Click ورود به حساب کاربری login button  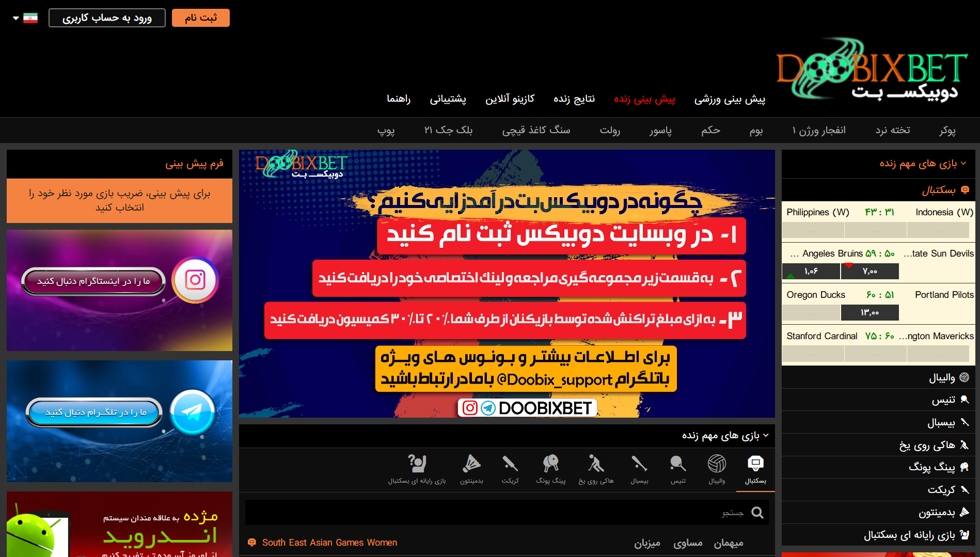[x=107, y=18]
